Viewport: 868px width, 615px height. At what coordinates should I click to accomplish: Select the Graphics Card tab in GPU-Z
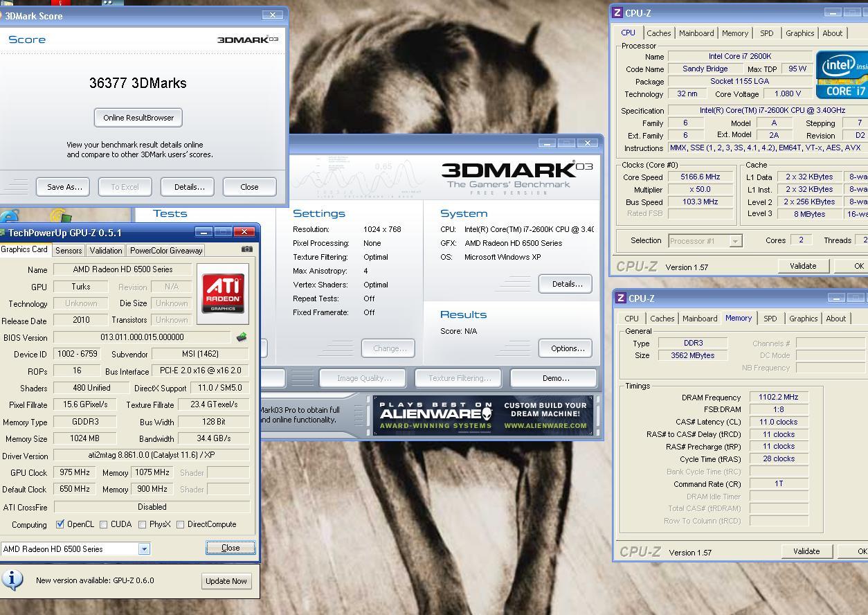point(25,249)
